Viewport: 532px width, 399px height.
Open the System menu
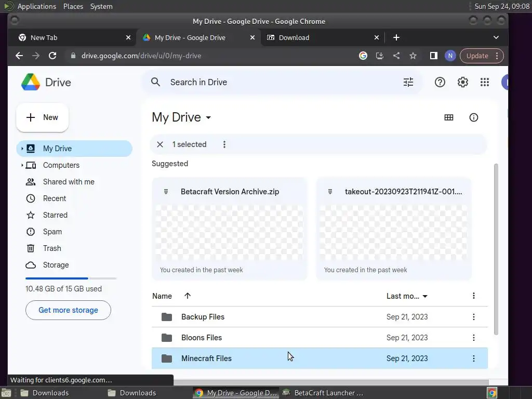(x=101, y=6)
